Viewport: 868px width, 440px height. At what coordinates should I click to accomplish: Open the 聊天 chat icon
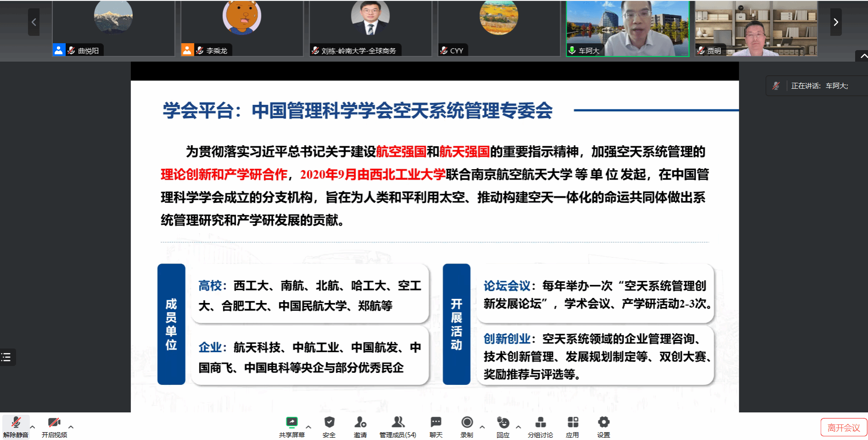[436, 423]
